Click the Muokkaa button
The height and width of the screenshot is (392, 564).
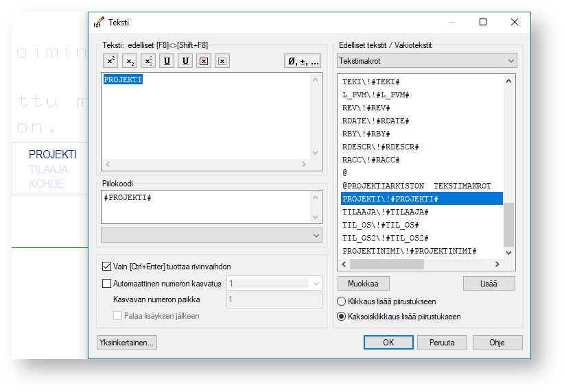364,284
